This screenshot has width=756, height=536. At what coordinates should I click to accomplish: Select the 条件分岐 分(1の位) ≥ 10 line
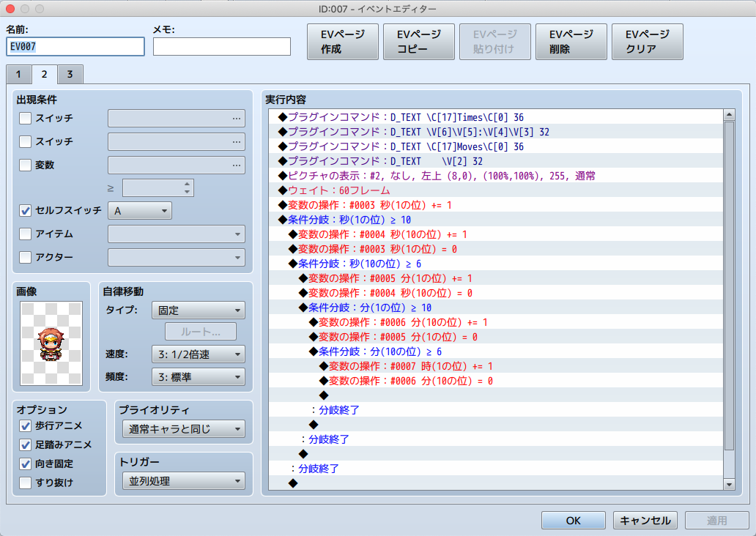pyautogui.click(x=496, y=308)
